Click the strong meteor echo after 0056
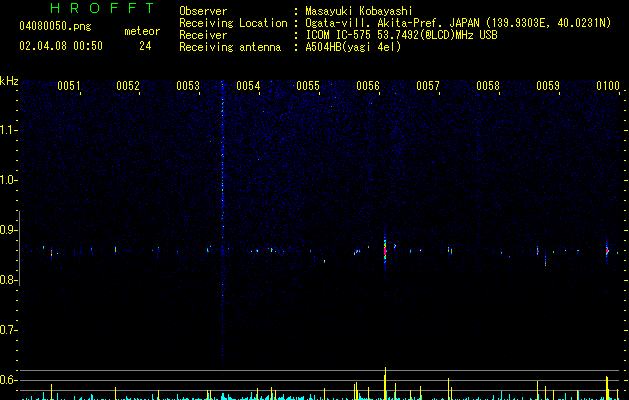Viewport: 629px width, 400px height. pos(385,251)
